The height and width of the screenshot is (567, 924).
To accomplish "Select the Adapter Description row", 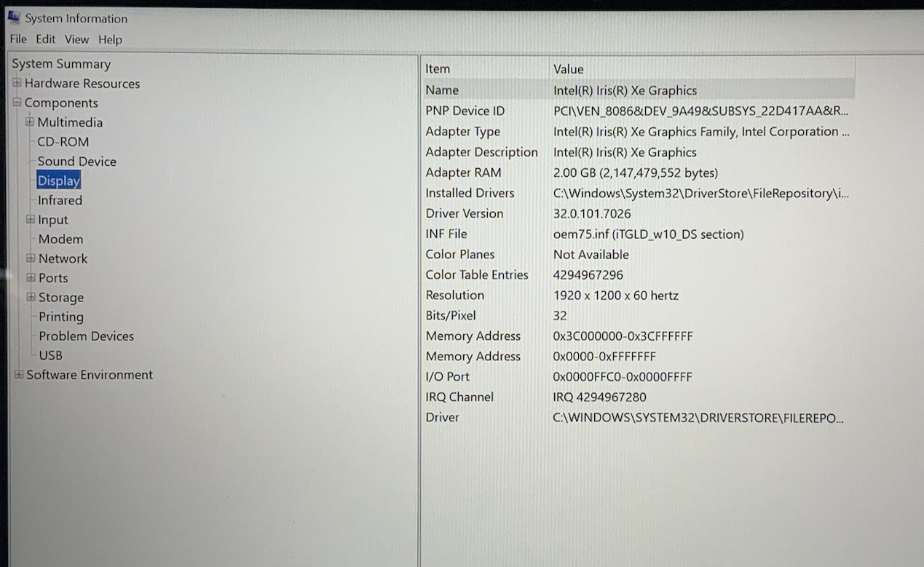I will pyautogui.click(x=639, y=152).
